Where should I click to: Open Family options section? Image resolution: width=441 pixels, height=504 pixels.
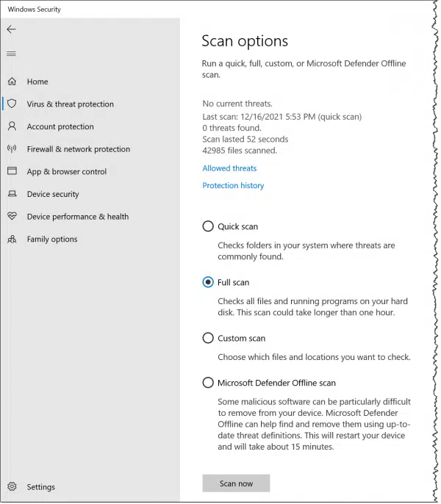pos(52,240)
